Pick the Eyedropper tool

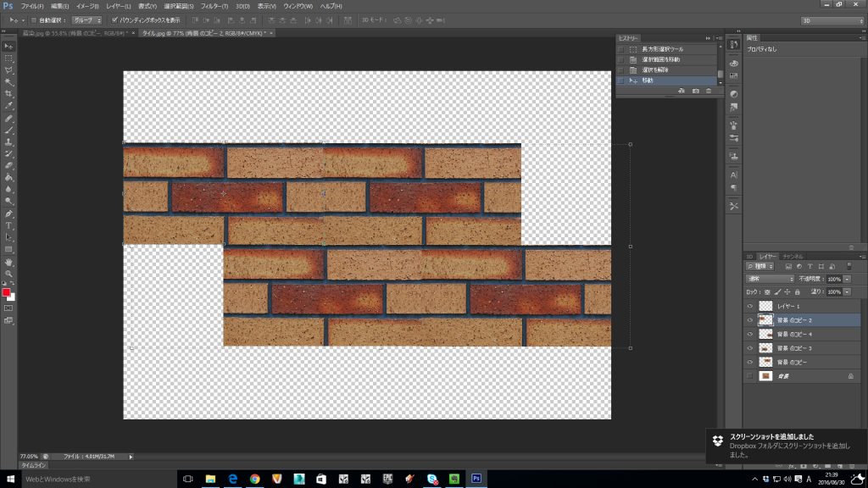tap(8, 106)
